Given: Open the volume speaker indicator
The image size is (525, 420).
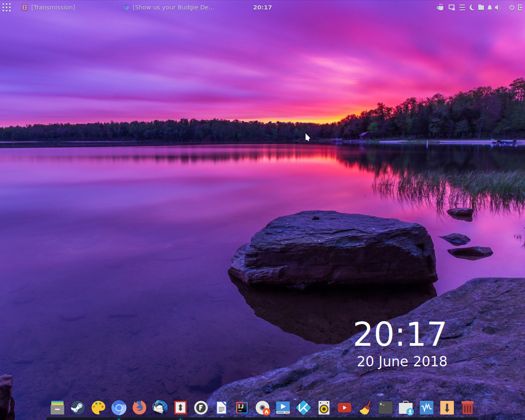Looking at the screenshot, I should point(498,7).
